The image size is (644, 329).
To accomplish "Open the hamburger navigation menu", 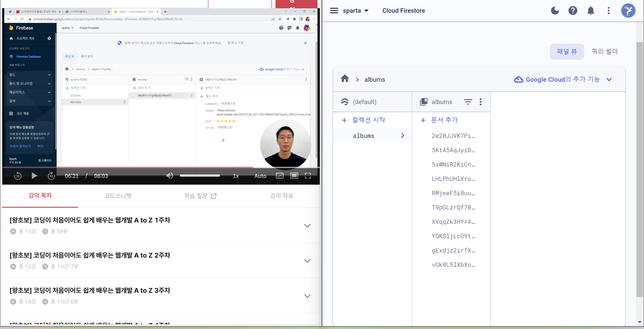I will (x=334, y=11).
